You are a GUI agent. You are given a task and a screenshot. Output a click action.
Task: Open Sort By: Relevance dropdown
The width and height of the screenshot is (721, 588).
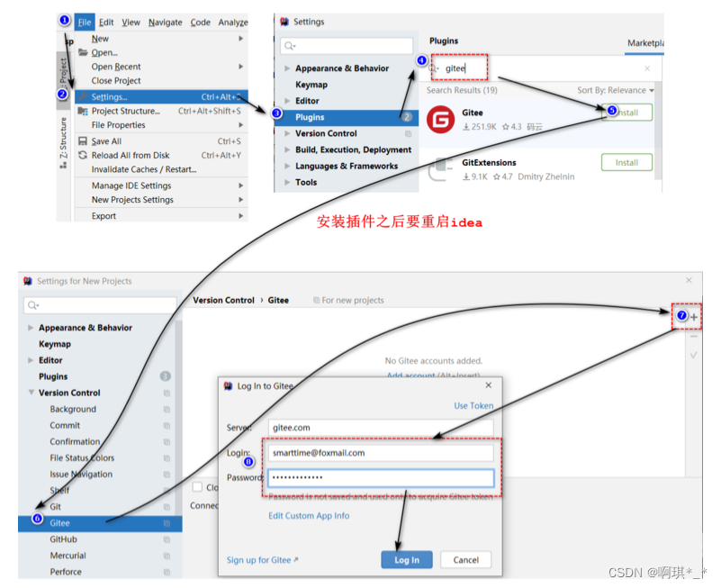pos(616,90)
